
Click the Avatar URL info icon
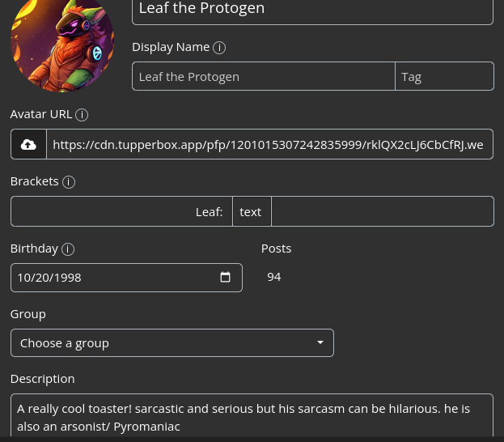pos(82,115)
